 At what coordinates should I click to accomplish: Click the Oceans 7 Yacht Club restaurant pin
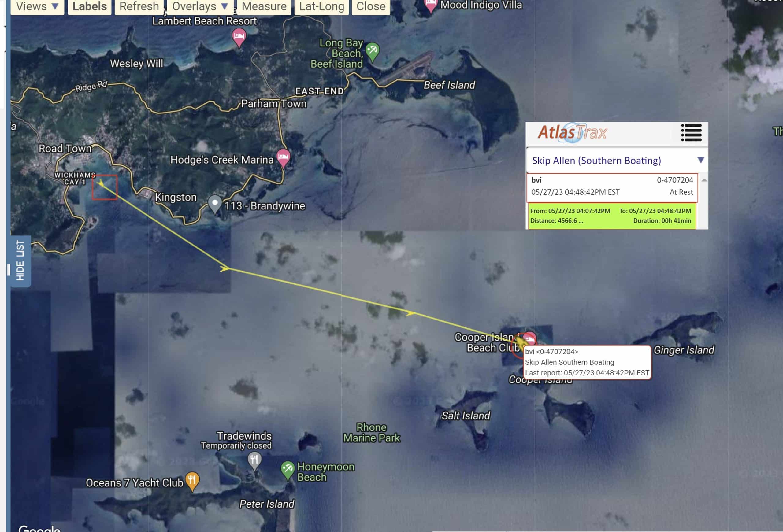click(x=192, y=481)
